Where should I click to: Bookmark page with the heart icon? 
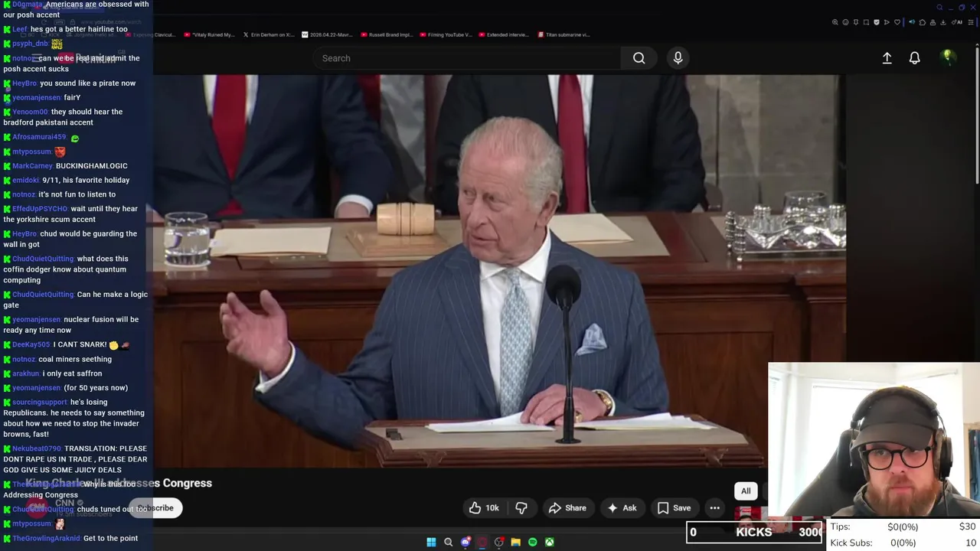(897, 22)
